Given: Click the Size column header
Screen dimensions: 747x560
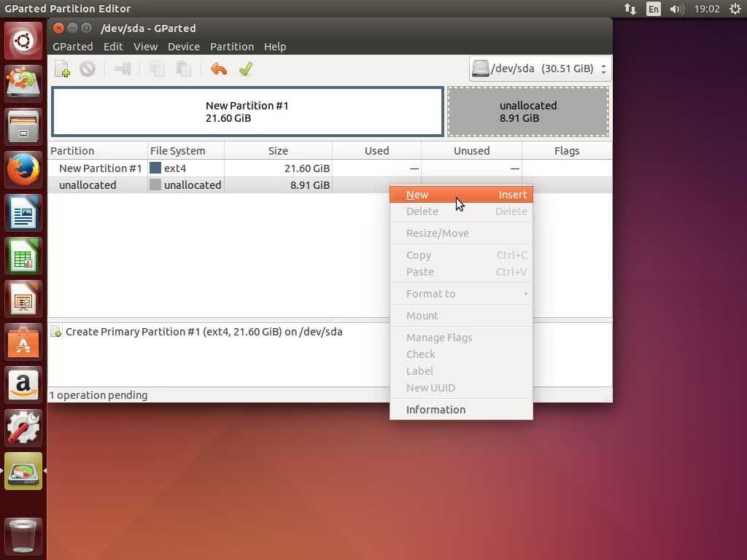Looking at the screenshot, I should click(x=277, y=151).
